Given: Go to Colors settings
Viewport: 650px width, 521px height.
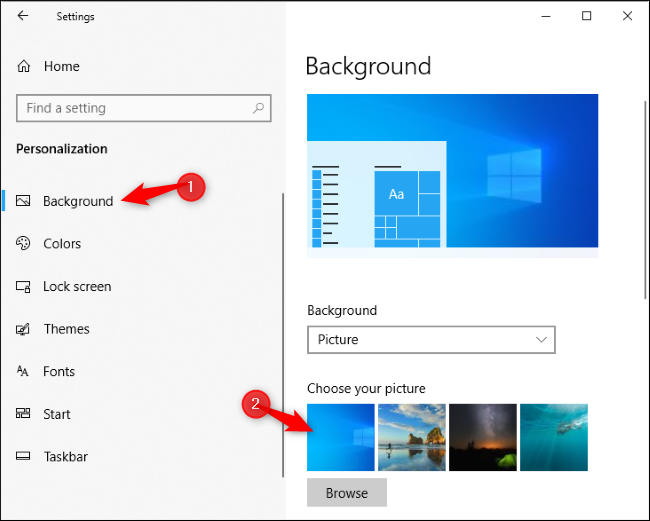Looking at the screenshot, I should pos(62,243).
